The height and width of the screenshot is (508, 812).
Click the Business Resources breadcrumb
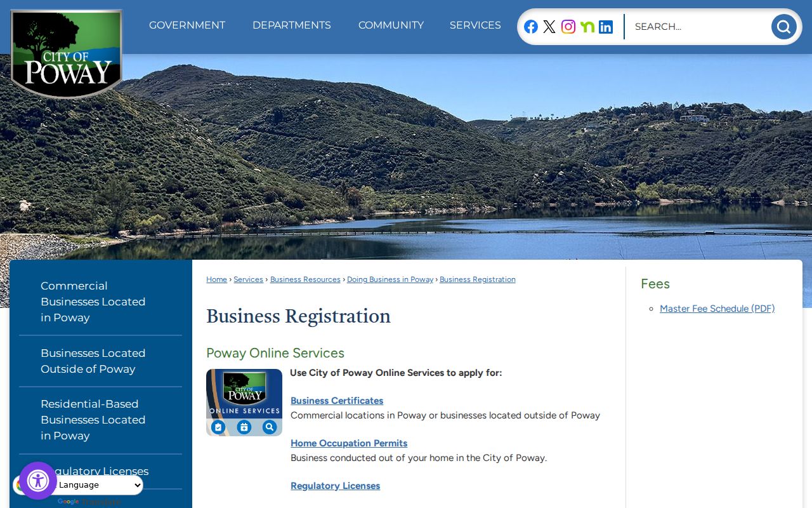click(x=305, y=279)
